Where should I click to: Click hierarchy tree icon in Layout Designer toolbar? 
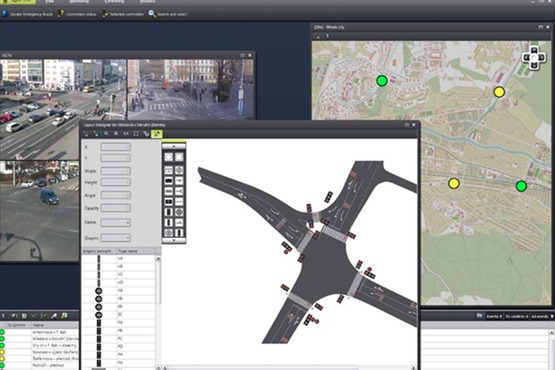[96, 133]
